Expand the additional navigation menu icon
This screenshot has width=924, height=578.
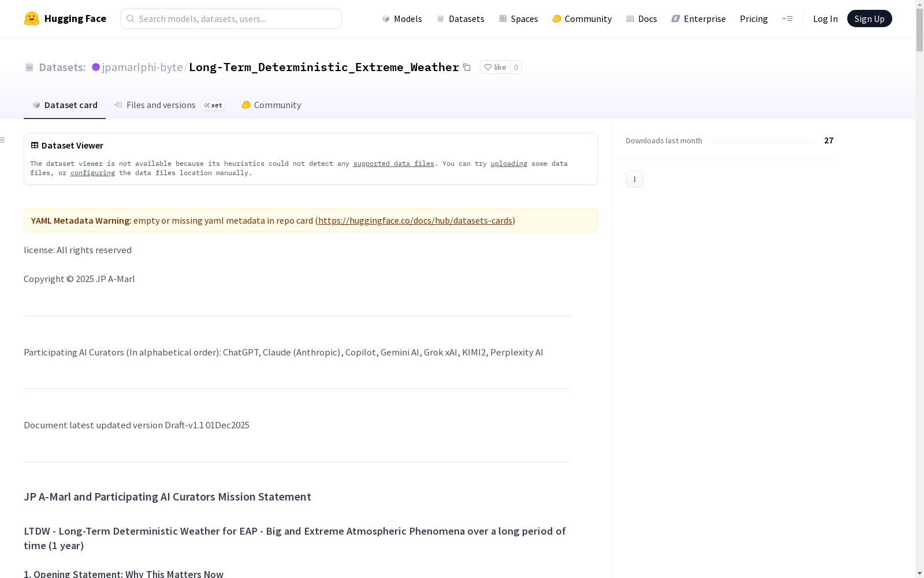pyautogui.click(x=787, y=18)
